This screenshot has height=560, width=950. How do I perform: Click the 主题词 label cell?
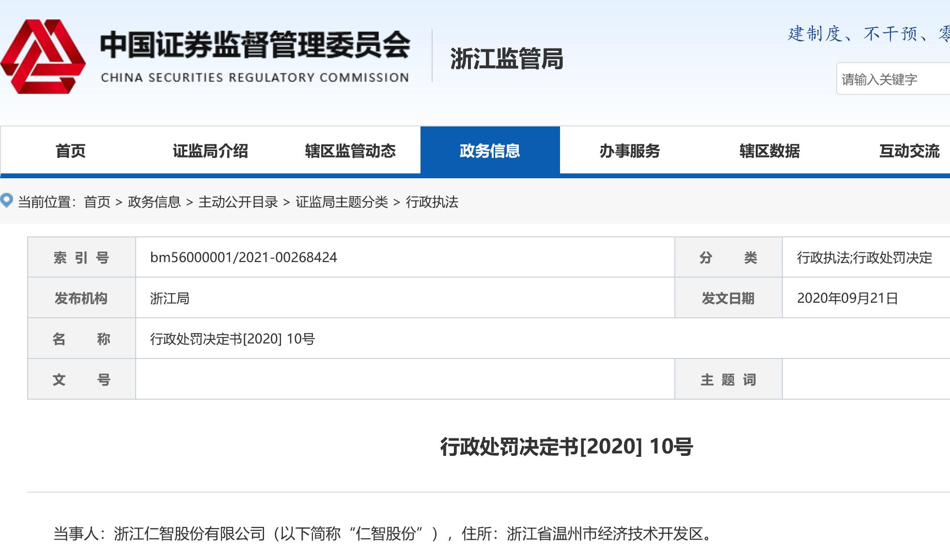pos(729,379)
